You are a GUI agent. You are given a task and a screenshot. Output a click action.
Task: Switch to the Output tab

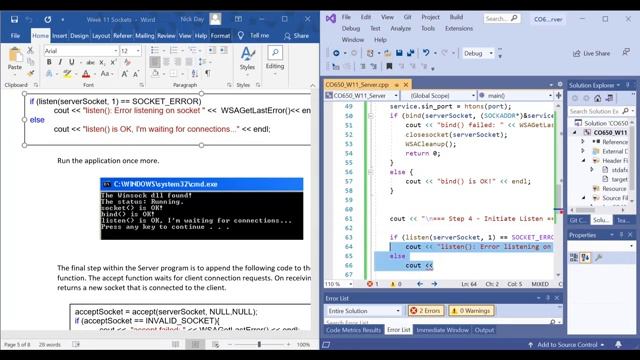tap(484, 330)
